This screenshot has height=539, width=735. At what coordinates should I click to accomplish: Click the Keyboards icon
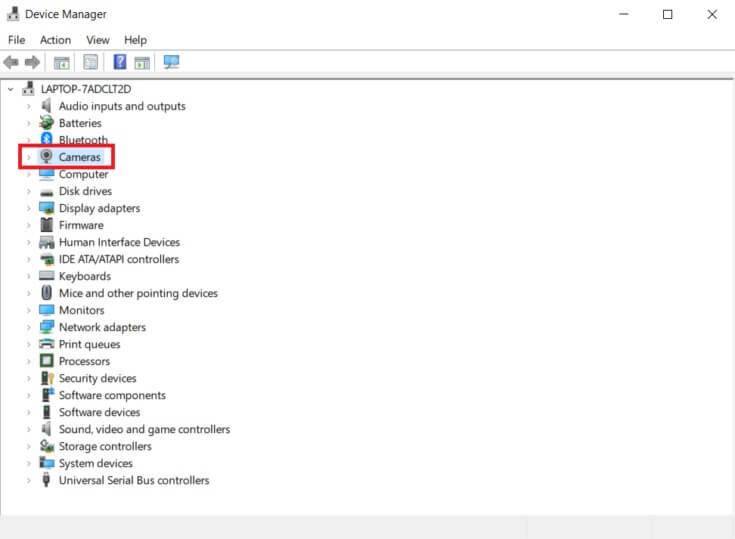[46, 276]
